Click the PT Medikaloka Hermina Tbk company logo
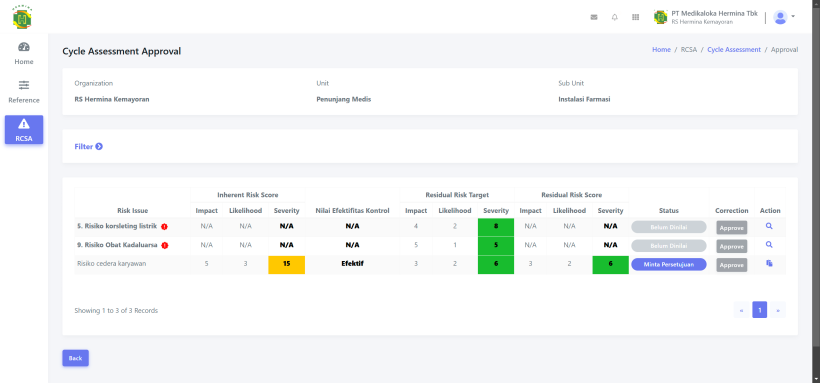Viewport: 820px width, 383px height. click(x=660, y=17)
